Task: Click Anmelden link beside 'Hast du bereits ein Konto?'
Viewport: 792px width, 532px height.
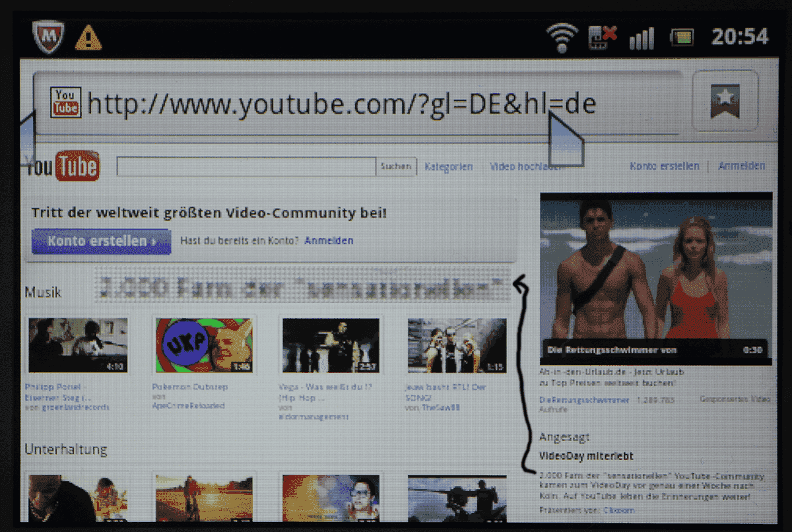Action: pyautogui.click(x=329, y=241)
